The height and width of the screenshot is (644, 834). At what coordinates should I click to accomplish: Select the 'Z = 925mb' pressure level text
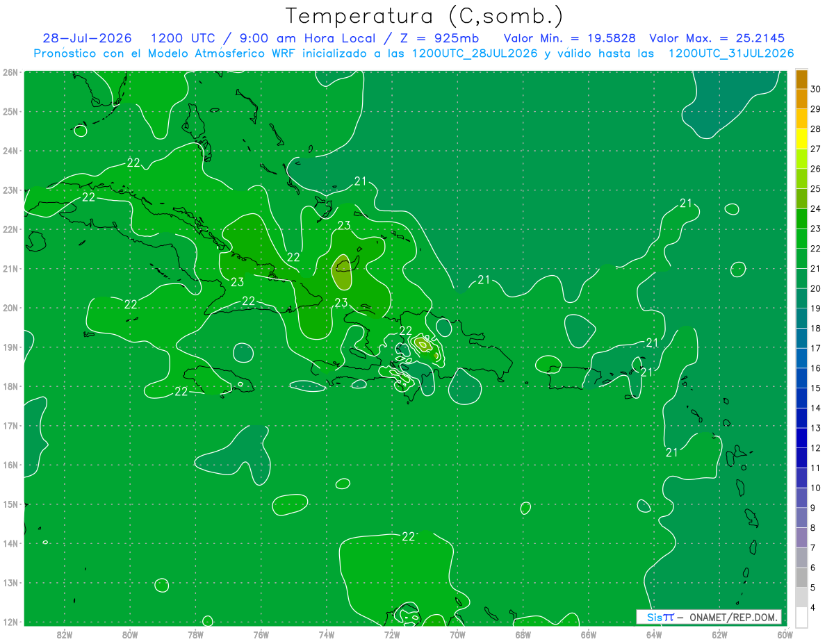pos(439,38)
